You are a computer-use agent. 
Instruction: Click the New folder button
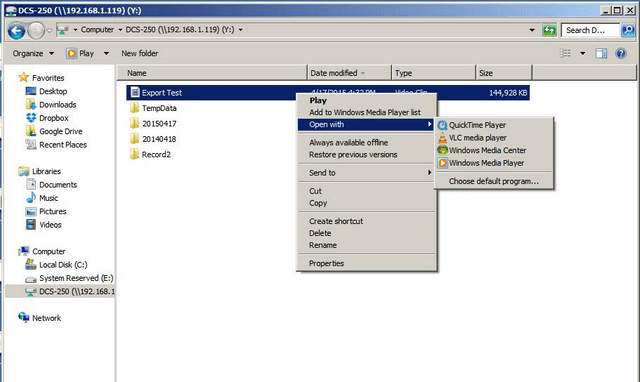pyautogui.click(x=140, y=53)
